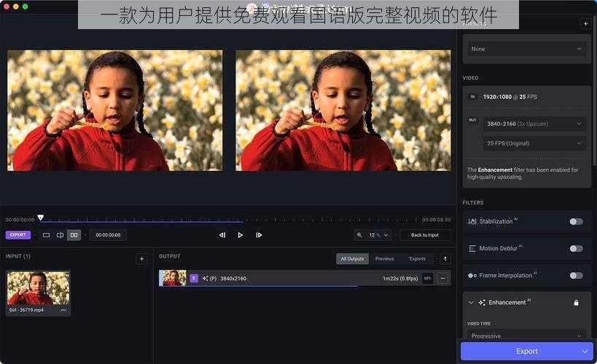The height and width of the screenshot is (364, 597).
Task: Collapse the Enhancement filter section
Action: [471, 303]
